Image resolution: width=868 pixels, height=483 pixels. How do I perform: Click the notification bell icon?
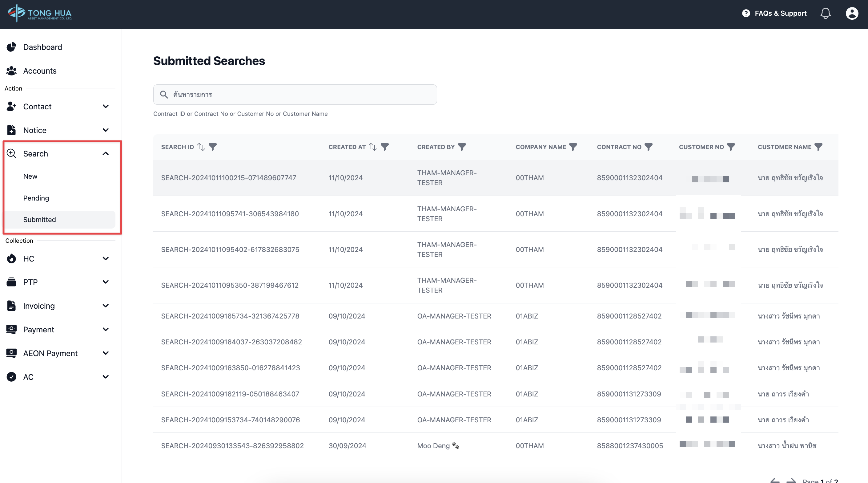pyautogui.click(x=825, y=14)
